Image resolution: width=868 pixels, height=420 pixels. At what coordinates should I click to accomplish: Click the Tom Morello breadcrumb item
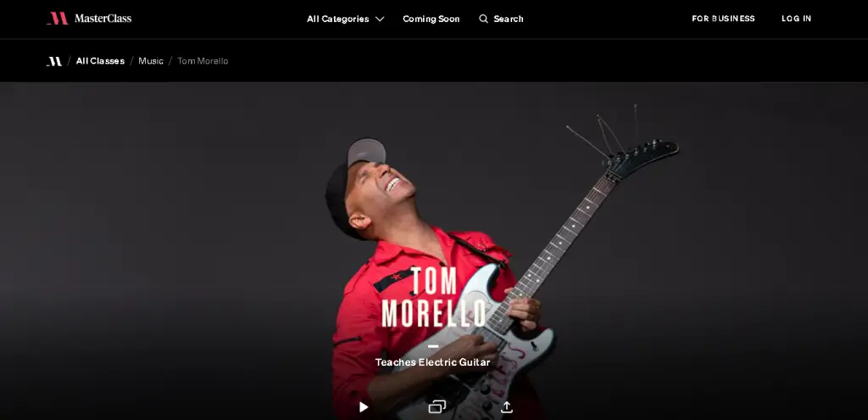(x=203, y=61)
